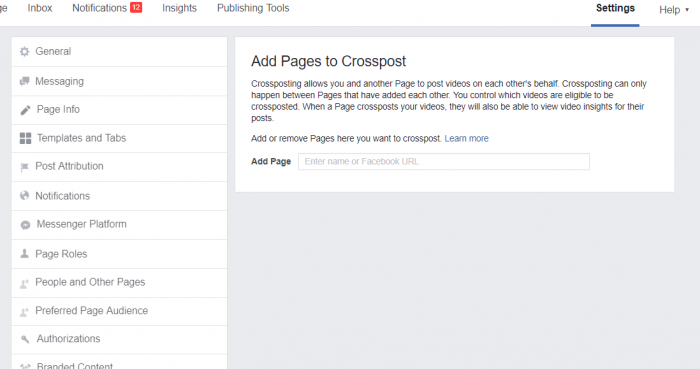This screenshot has width=700, height=369.
Task: Open the Notifications tab in top bar
Action: (100, 8)
